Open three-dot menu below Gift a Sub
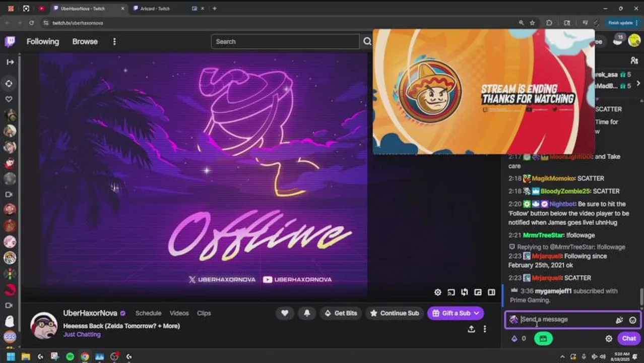Image resolution: width=644 pixels, height=363 pixels. 485,329
